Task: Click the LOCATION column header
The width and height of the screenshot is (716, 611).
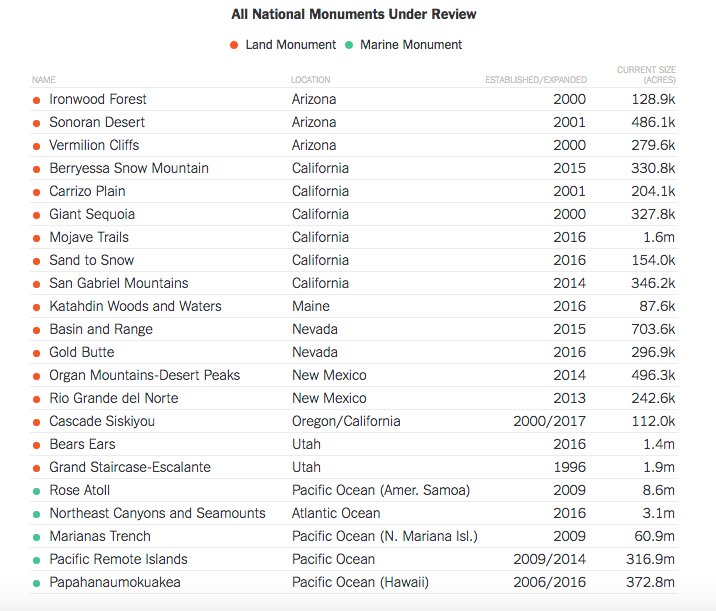Action: pos(311,79)
